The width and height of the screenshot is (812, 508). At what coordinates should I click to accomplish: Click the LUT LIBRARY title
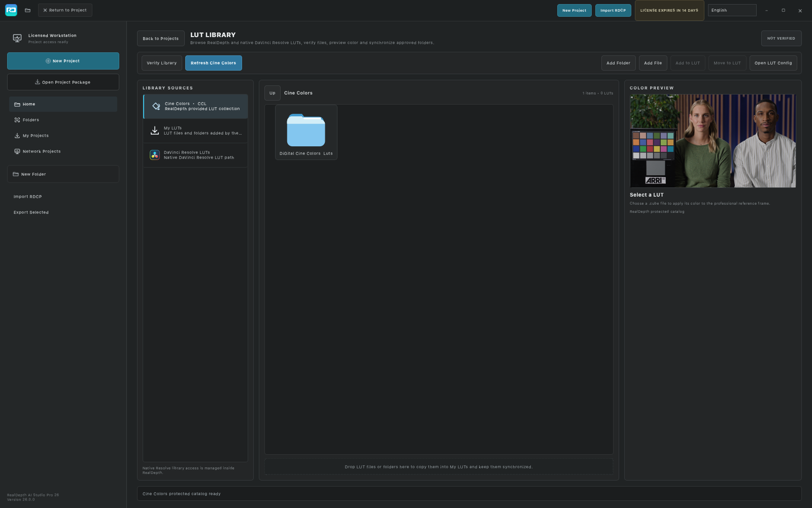tap(213, 35)
